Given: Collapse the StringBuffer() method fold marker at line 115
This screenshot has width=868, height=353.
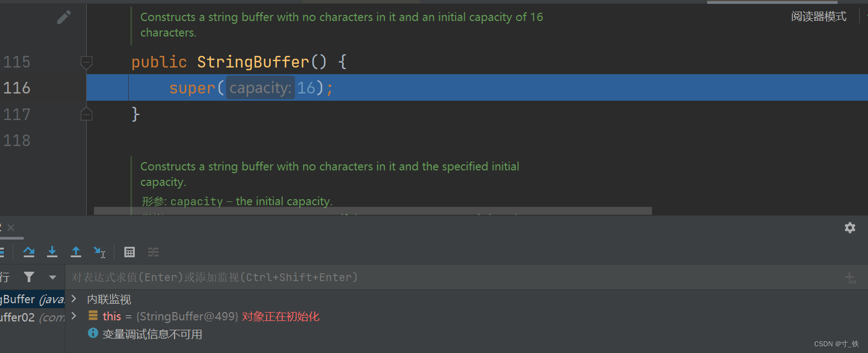Looking at the screenshot, I should click(86, 63).
